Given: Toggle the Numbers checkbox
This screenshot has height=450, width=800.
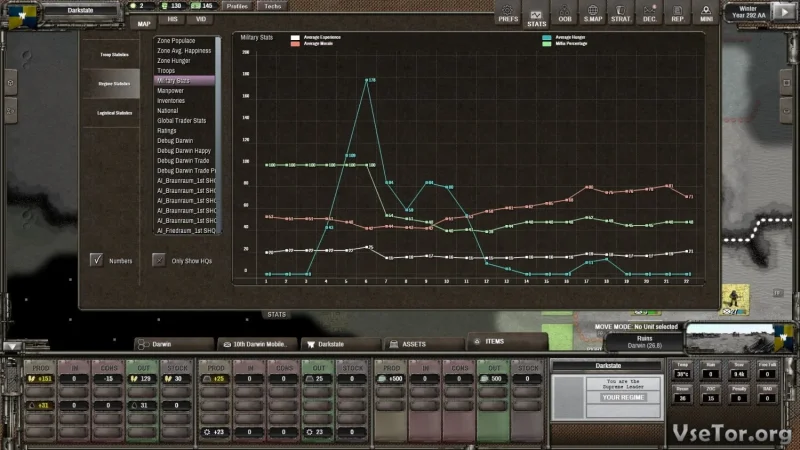Looking at the screenshot, I should 97,260.
